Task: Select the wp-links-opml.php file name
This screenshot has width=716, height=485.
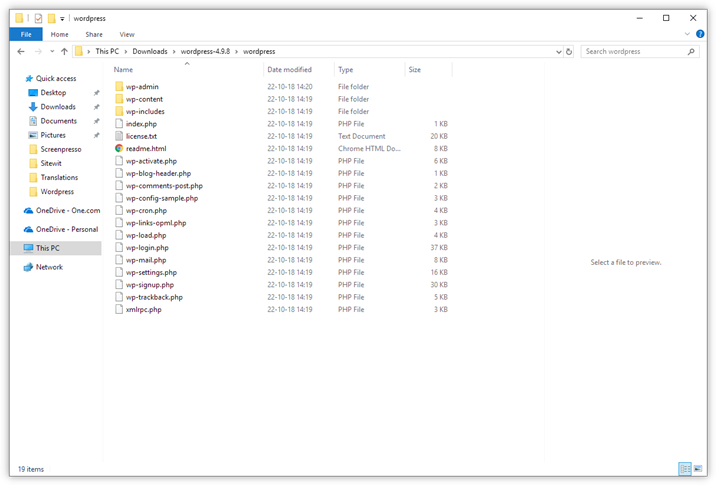Action: pyautogui.click(x=156, y=223)
